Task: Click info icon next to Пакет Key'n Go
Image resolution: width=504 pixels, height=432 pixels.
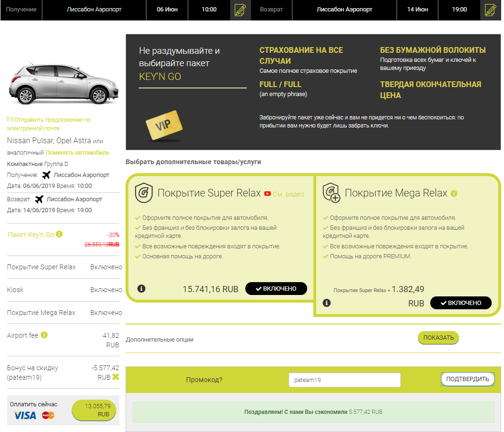Action: click(x=59, y=235)
